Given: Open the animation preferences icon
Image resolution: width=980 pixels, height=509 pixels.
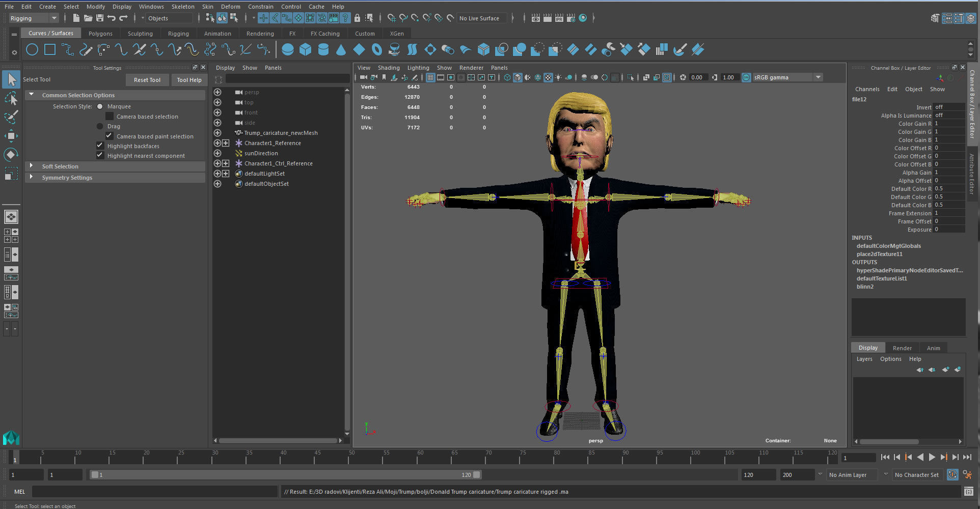Looking at the screenshot, I should click(967, 475).
